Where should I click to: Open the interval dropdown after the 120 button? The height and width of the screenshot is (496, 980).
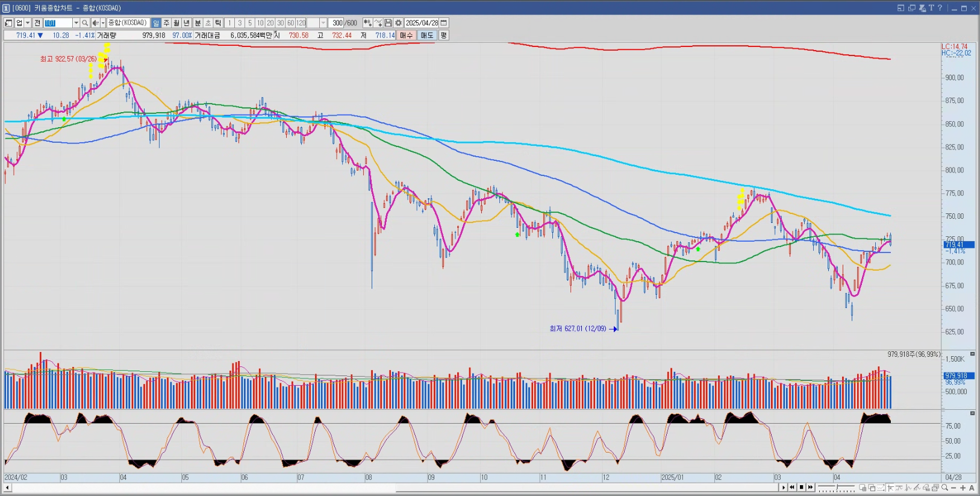coord(323,23)
